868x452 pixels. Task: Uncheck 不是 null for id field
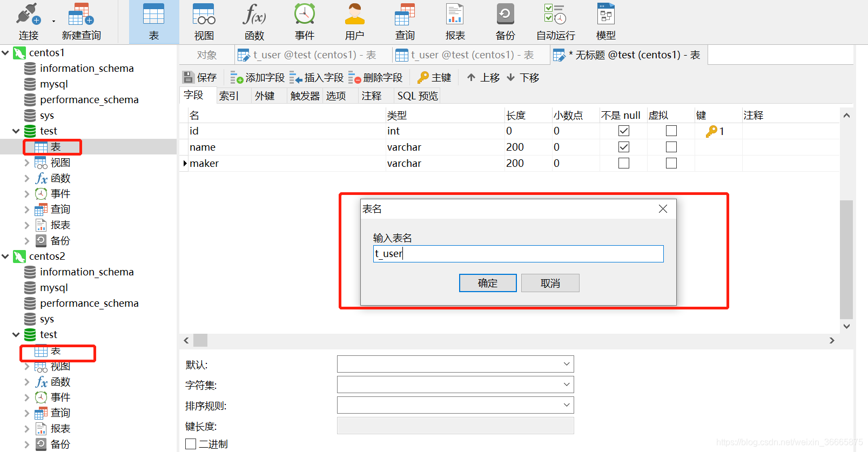[624, 131]
